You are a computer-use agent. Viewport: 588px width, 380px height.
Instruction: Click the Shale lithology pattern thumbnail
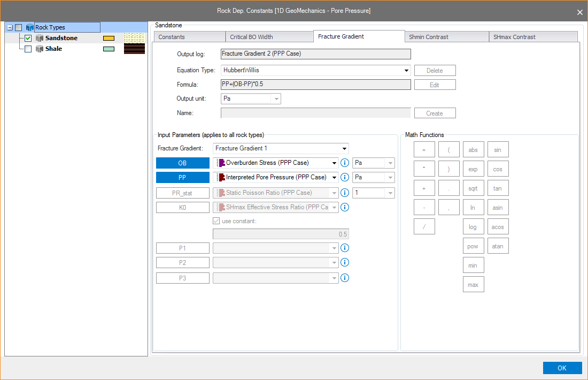tap(134, 49)
